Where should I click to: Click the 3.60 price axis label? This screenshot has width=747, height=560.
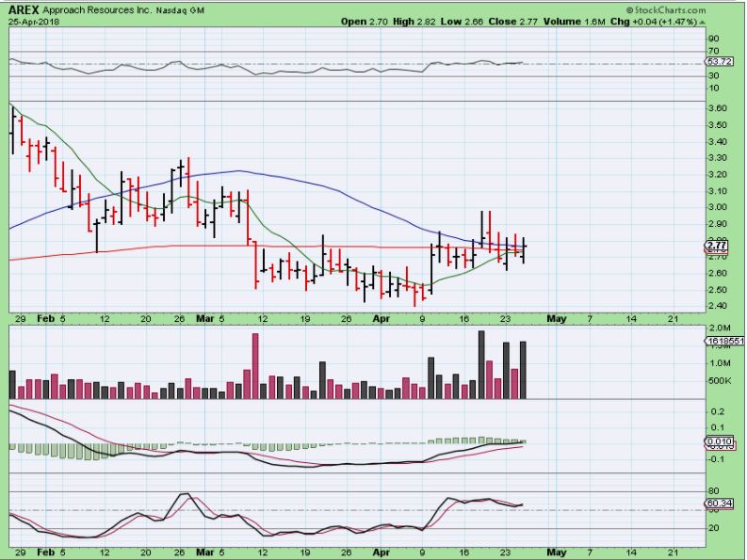718,108
